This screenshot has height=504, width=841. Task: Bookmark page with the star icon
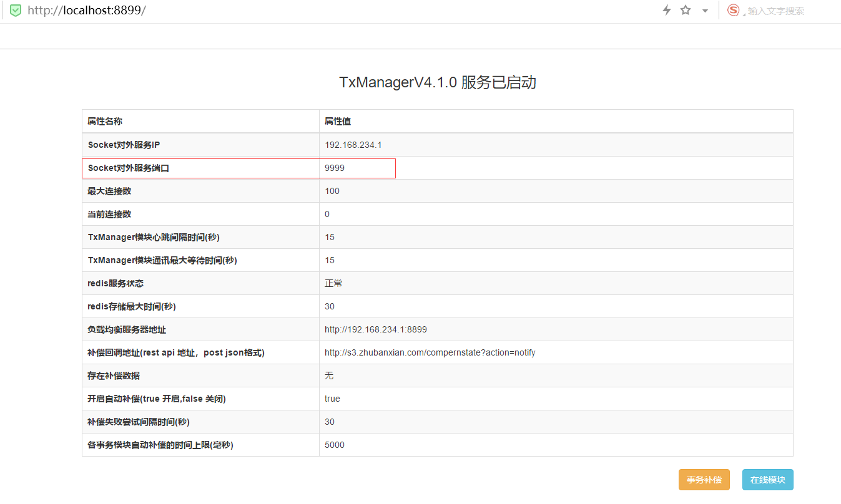686,10
